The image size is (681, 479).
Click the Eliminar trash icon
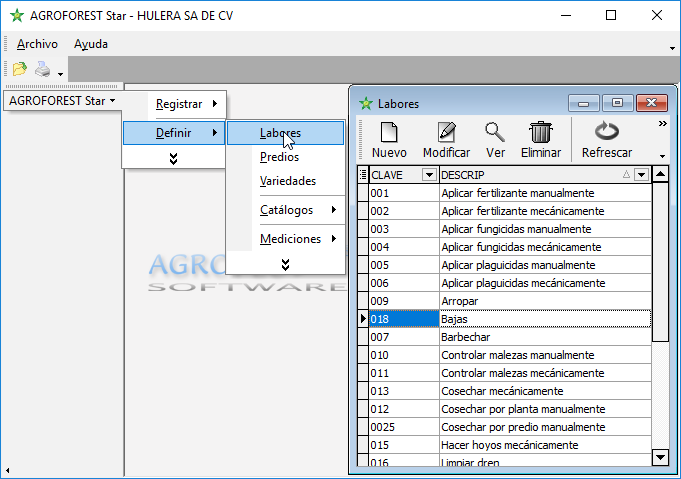[x=541, y=132]
